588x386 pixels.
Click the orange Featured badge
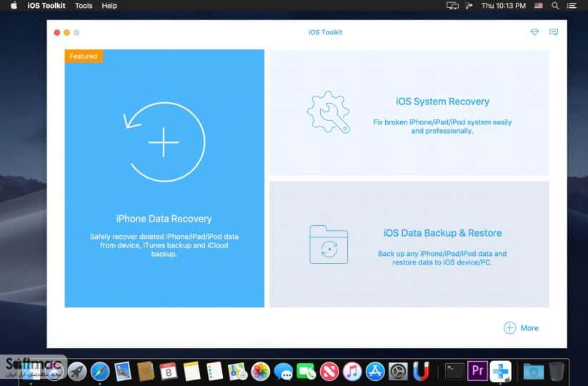[84, 56]
